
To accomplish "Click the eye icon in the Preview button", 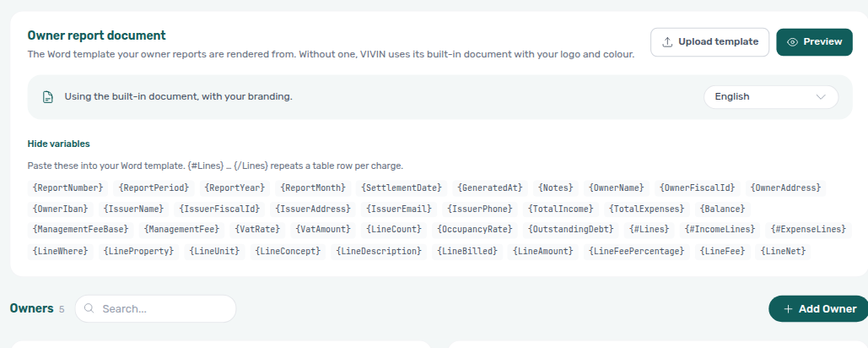I will (x=793, y=42).
